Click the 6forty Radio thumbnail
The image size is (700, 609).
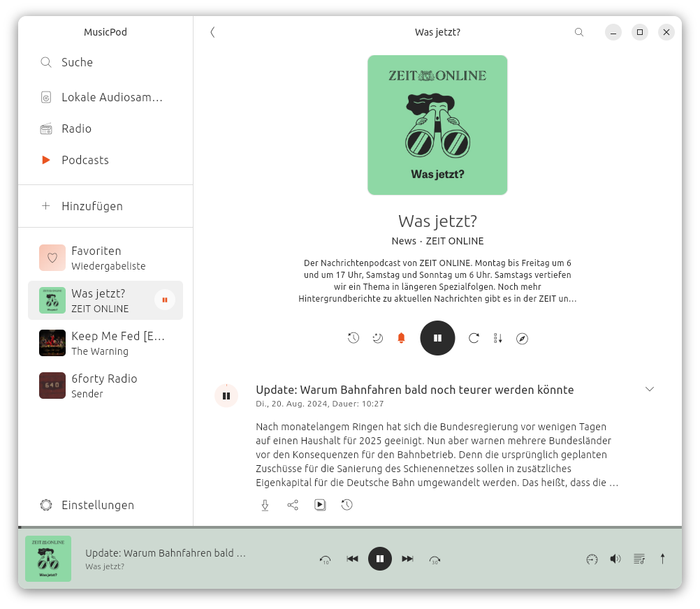52,386
